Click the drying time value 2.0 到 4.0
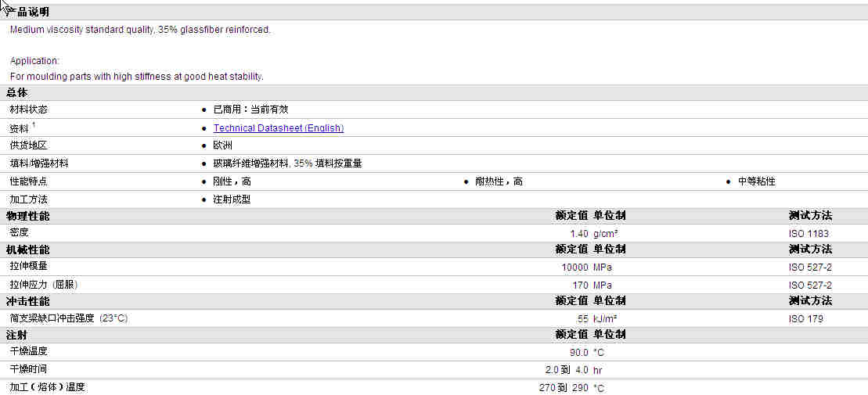Screen dimensions: 868x395 [567, 370]
